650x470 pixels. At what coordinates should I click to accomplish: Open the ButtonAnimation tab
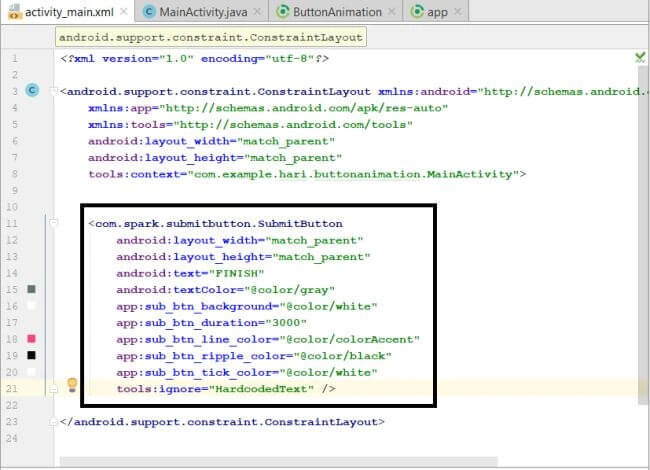pos(337,12)
